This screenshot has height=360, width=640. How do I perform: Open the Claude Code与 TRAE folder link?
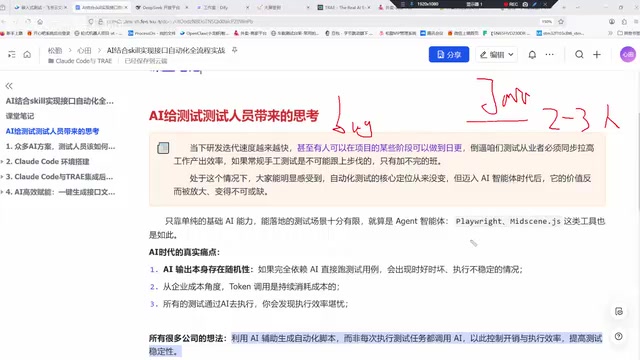[x=80, y=61]
